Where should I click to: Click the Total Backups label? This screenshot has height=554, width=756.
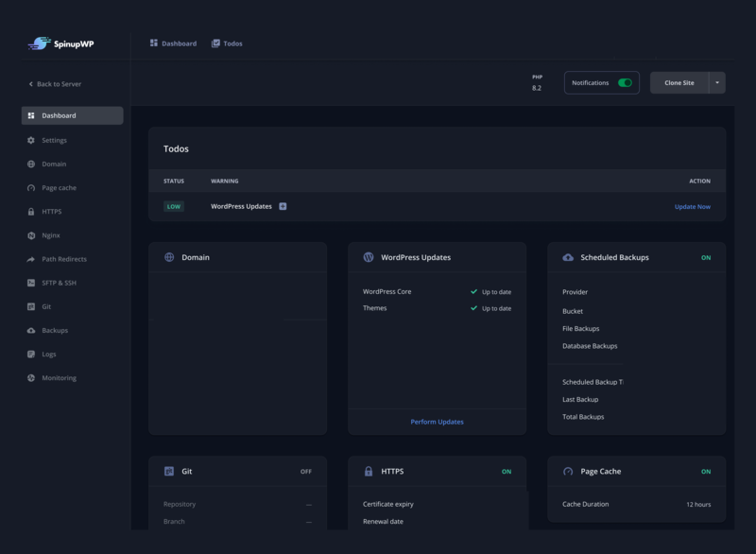(x=583, y=417)
